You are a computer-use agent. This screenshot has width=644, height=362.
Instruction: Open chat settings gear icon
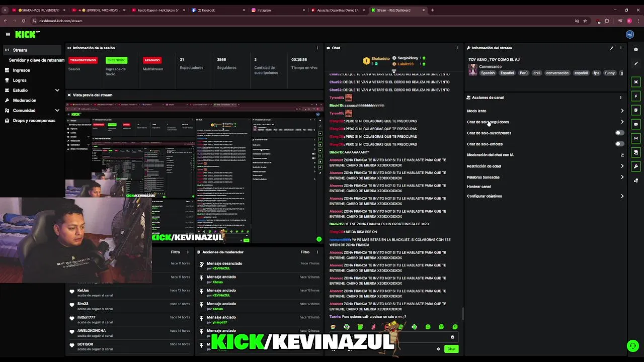438,349
